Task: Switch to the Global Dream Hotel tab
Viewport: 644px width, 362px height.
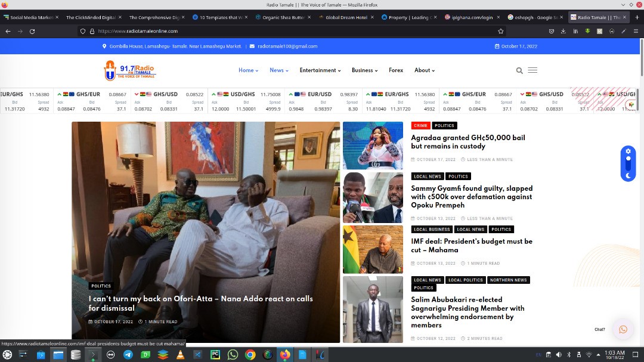Action: (x=346, y=17)
